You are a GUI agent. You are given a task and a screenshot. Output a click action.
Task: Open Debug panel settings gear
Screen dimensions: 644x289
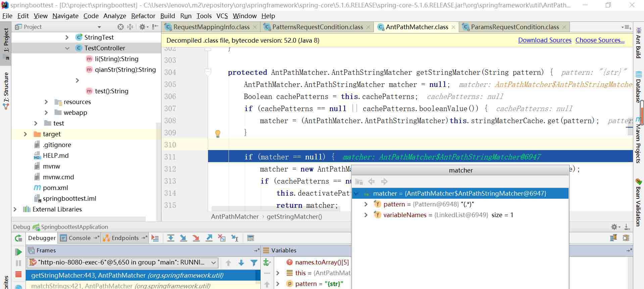(615, 227)
